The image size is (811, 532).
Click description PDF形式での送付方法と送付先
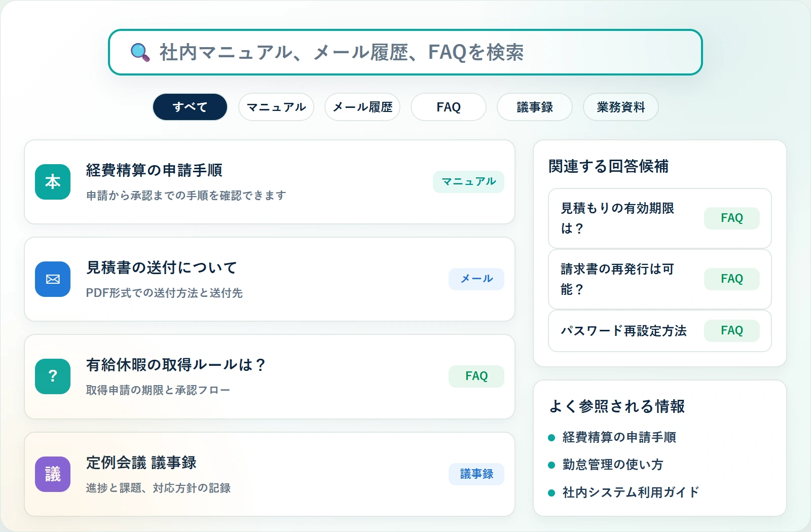pyautogui.click(x=164, y=293)
